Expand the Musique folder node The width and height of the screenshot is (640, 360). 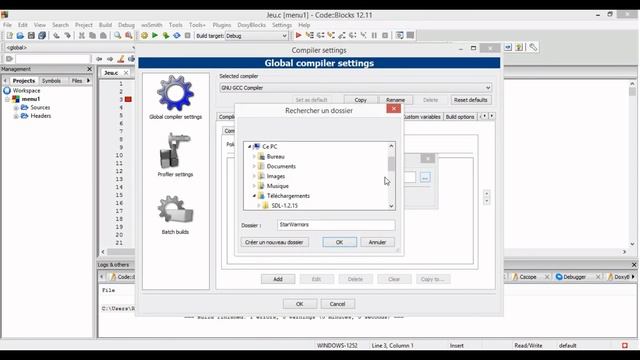click(254, 186)
